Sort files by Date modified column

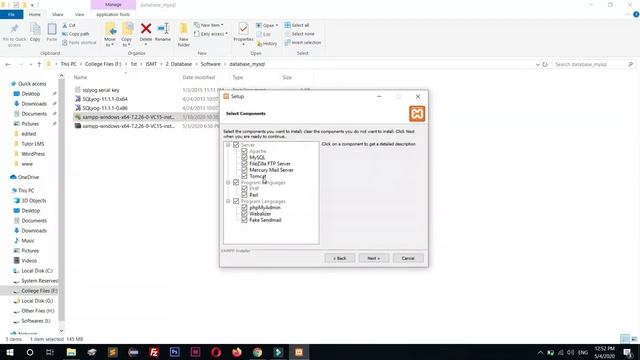coord(198,77)
